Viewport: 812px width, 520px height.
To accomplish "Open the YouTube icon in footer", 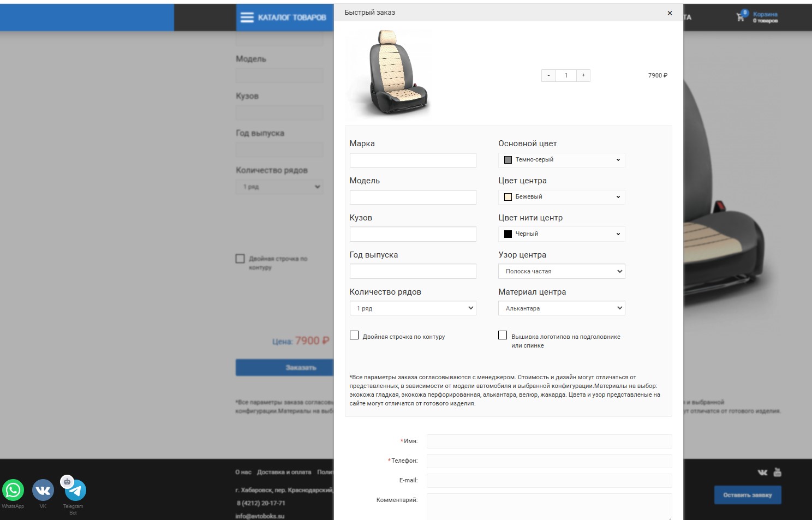I will 777,473.
